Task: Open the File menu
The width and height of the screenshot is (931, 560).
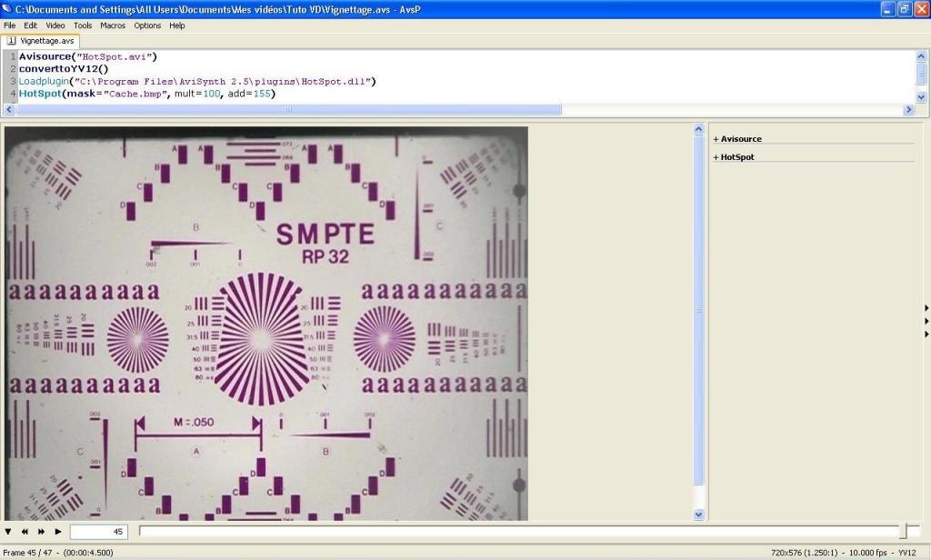Action: coord(9,25)
